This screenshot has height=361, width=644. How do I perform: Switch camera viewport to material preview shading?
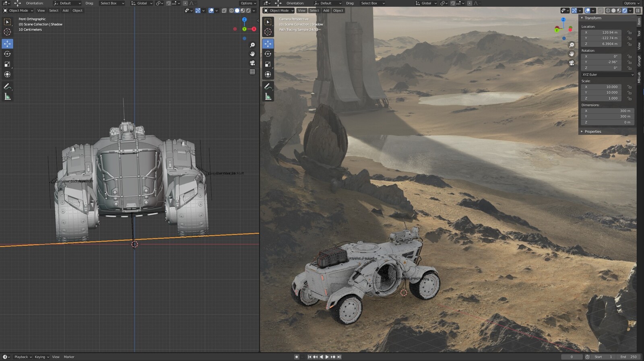click(x=619, y=10)
